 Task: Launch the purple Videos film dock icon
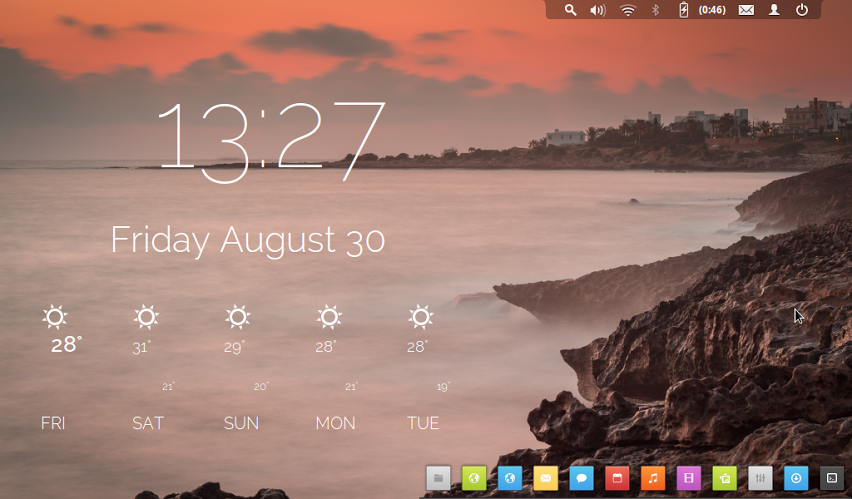pos(689,478)
